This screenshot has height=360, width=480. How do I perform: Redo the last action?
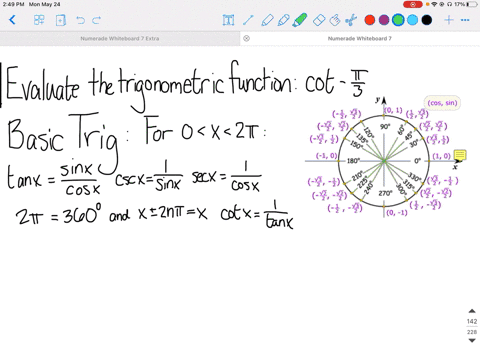97,20
